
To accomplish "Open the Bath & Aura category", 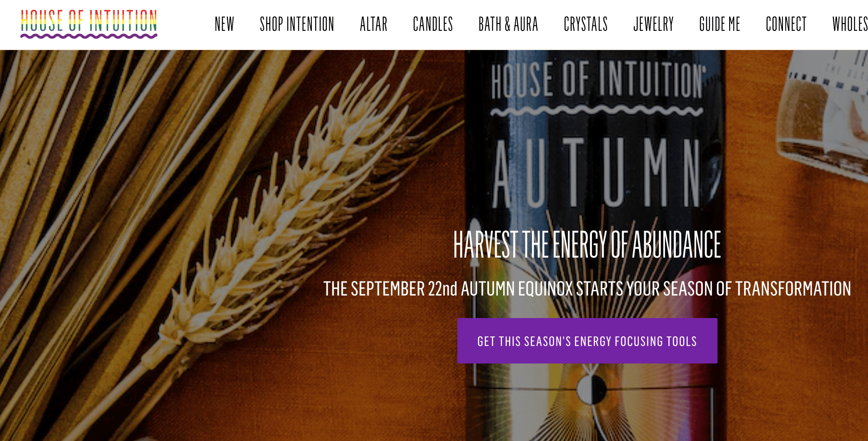I will 508,24.
